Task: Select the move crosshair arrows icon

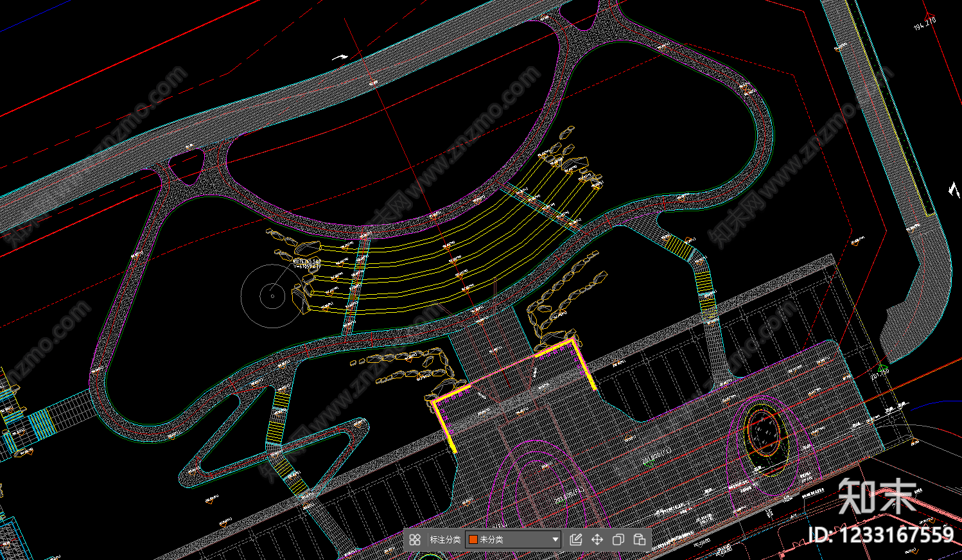Action: (x=597, y=539)
